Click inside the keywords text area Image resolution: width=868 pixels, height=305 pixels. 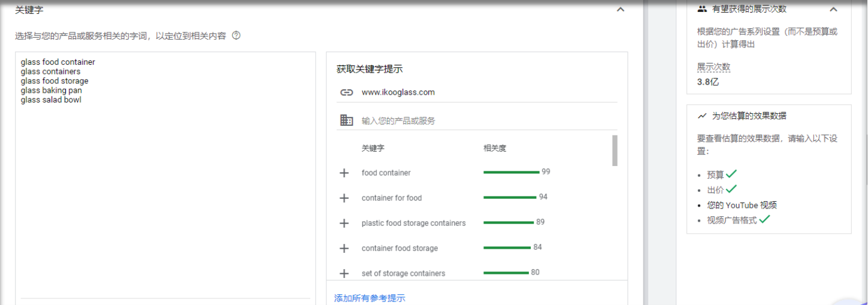point(165,180)
